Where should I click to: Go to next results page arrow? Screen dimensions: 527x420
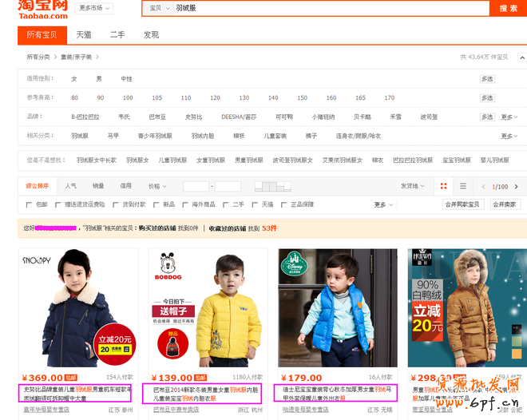pyautogui.click(x=517, y=186)
